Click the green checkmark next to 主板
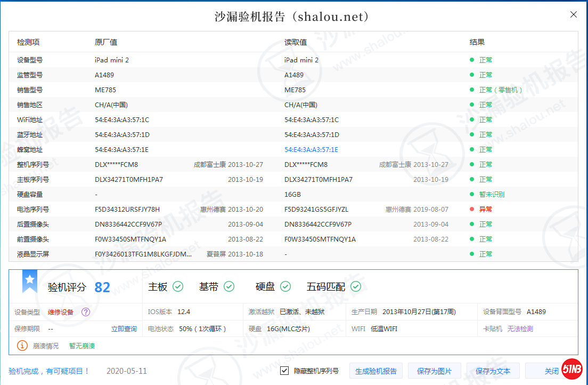The width and height of the screenshot is (588, 385). (178, 287)
